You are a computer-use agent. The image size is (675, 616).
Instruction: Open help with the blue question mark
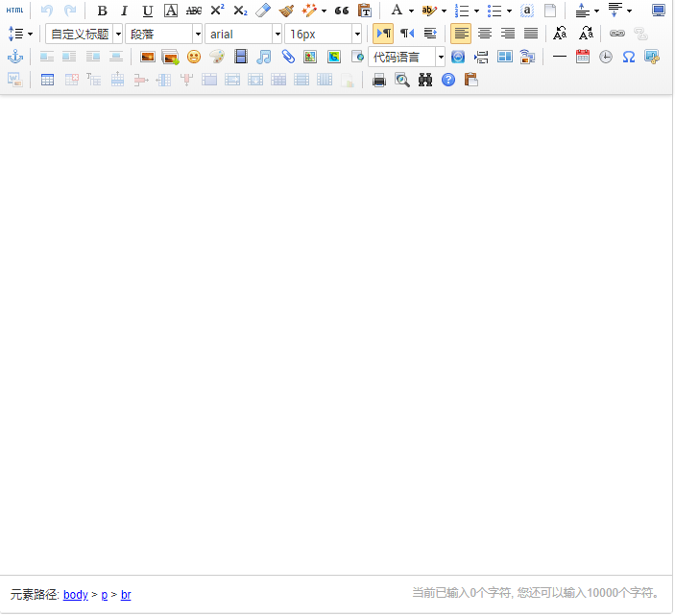click(448, 80)
